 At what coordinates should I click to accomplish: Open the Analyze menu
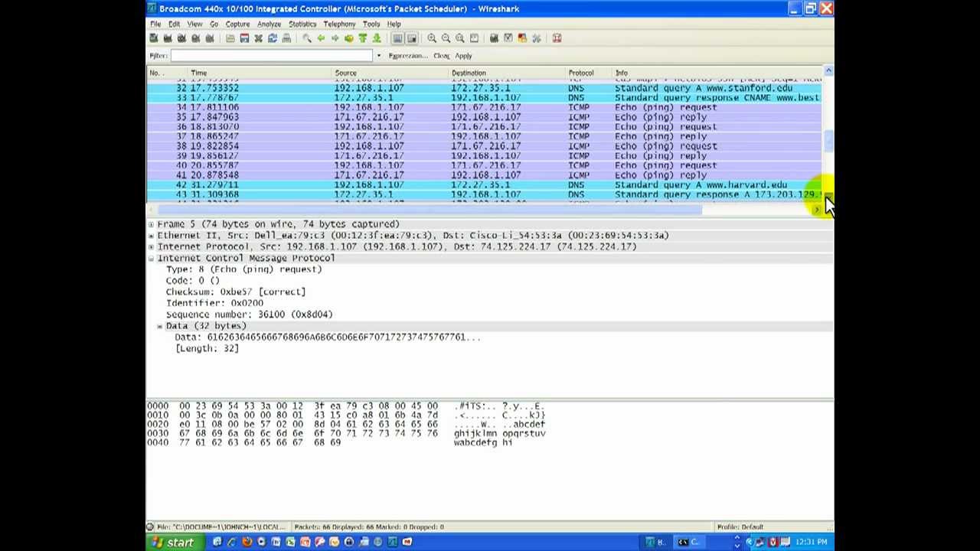pos(269,24)
